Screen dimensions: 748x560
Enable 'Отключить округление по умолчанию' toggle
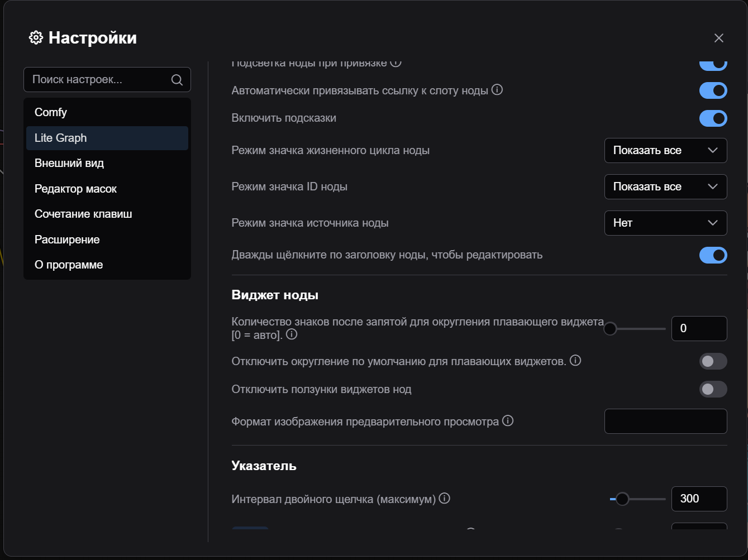(713, 361)
